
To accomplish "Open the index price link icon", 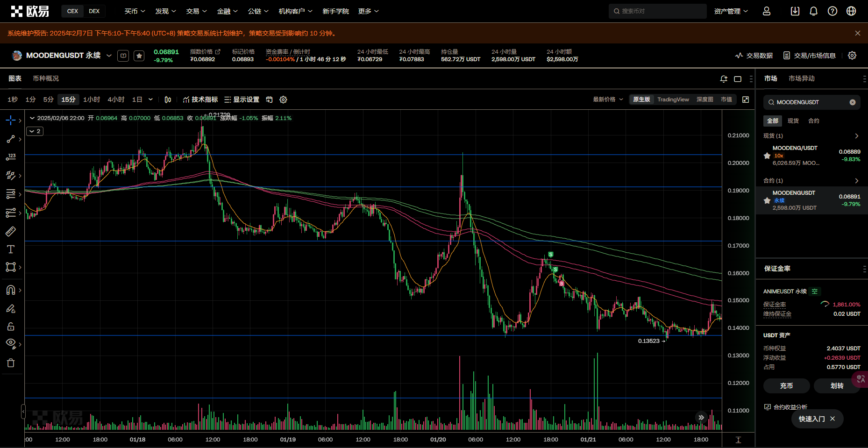I will [218, 52].
